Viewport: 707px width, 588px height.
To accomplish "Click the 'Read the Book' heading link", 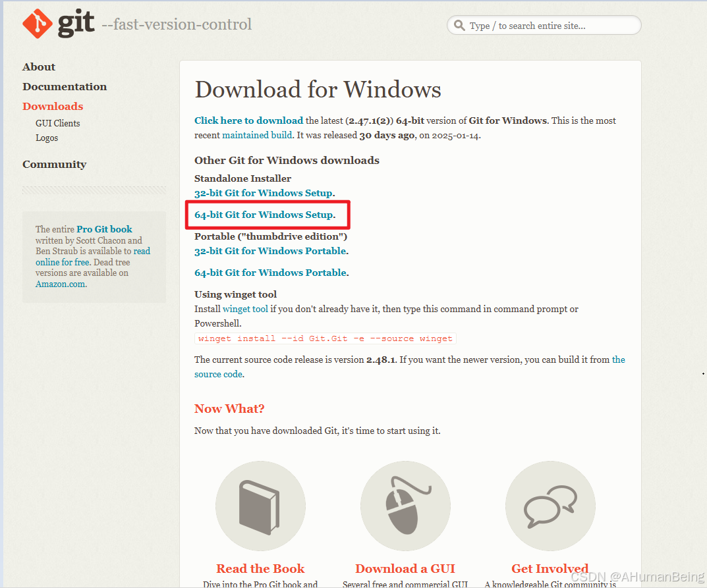I will pos(260,569).
